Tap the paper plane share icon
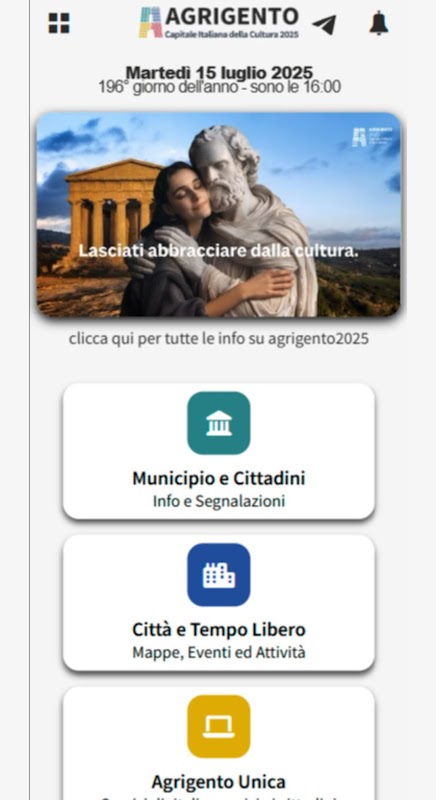This screenshot has height=800, width=436. [x=325, y=24]
